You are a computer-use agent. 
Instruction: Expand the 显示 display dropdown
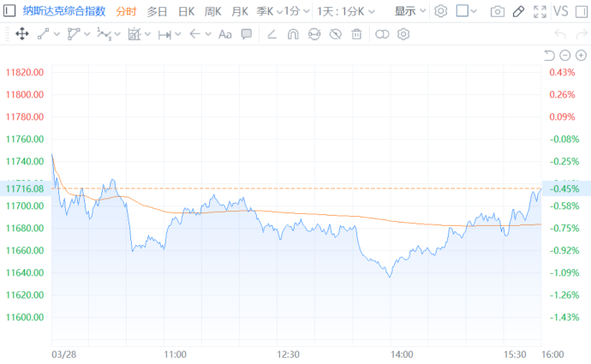point(410,11)
